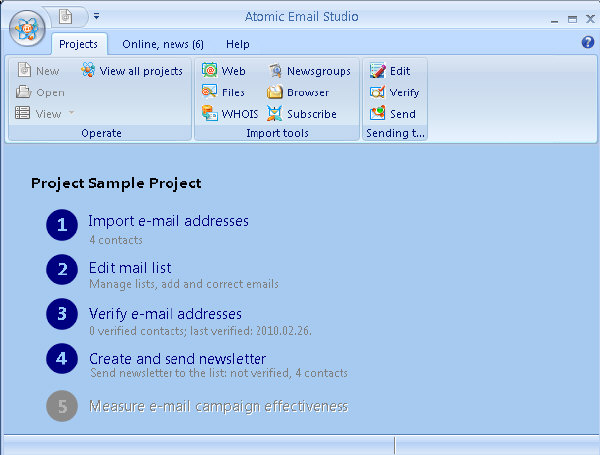Click the View list icon
The height and width of the screenshot is (455, 600).
tap(23, 113)
